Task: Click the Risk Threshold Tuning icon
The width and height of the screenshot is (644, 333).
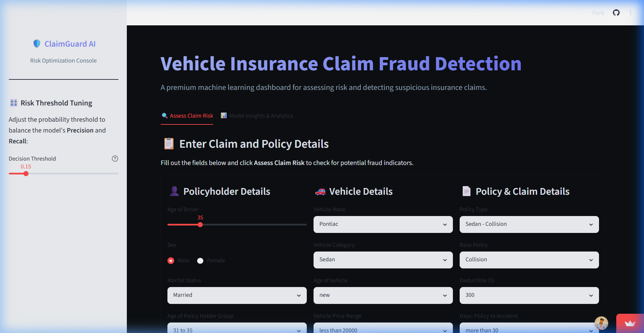Action: (x=14, y=103)
